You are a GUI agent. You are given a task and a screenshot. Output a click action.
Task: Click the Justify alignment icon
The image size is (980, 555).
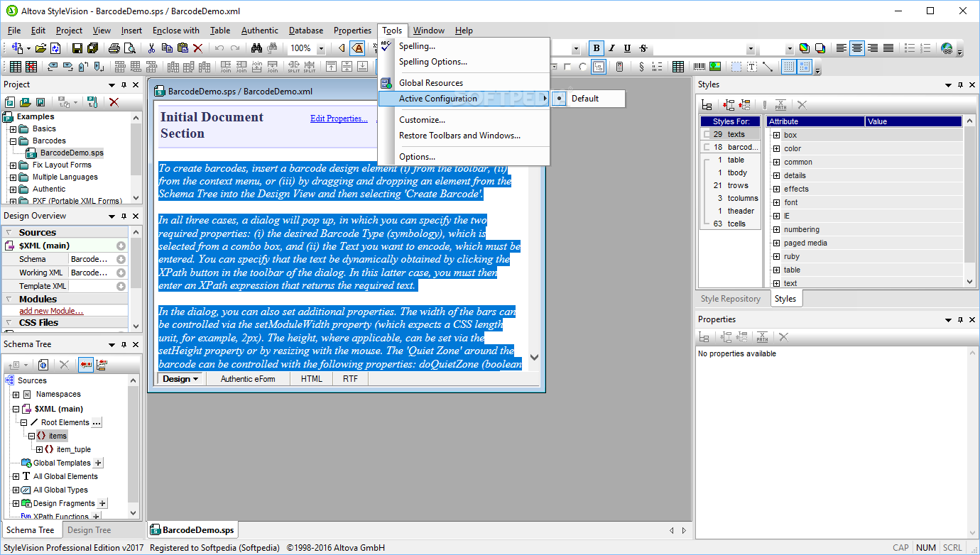888,48
